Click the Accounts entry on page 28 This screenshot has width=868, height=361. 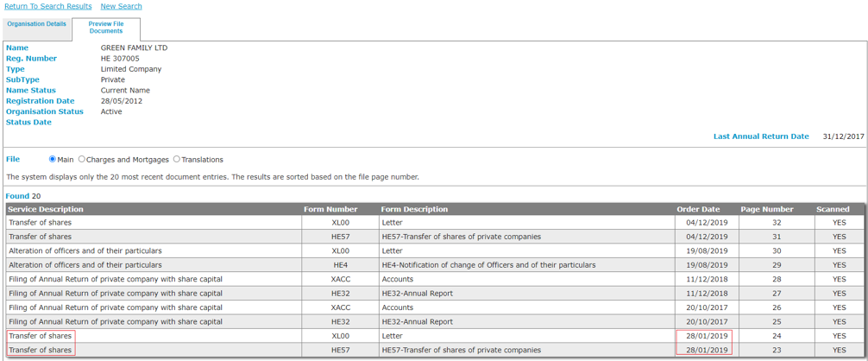click(x=397, y=279)
